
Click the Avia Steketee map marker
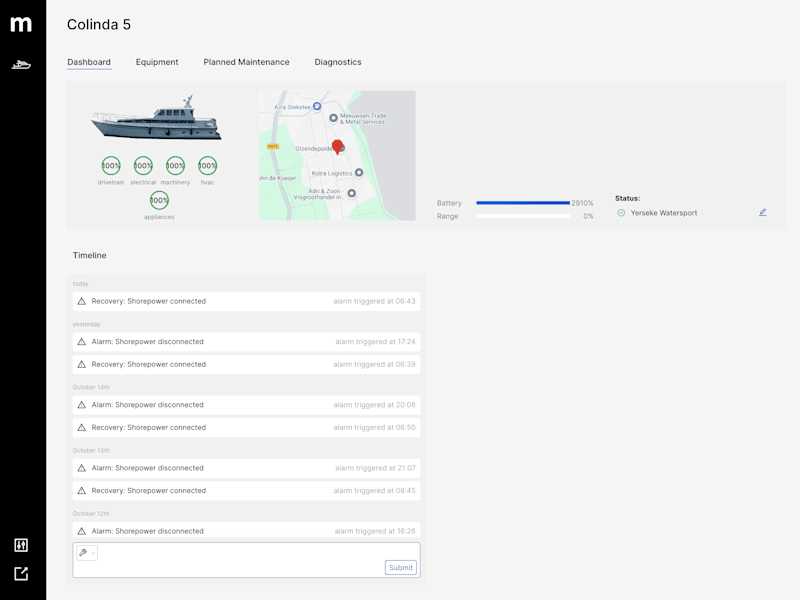[317, 106]
